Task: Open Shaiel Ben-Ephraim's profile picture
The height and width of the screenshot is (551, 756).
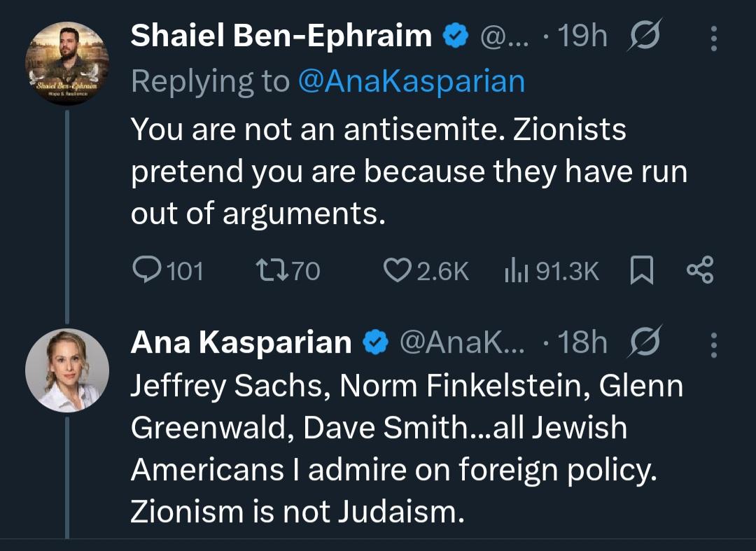Action: pyautogui.click(x=67, y=63)
